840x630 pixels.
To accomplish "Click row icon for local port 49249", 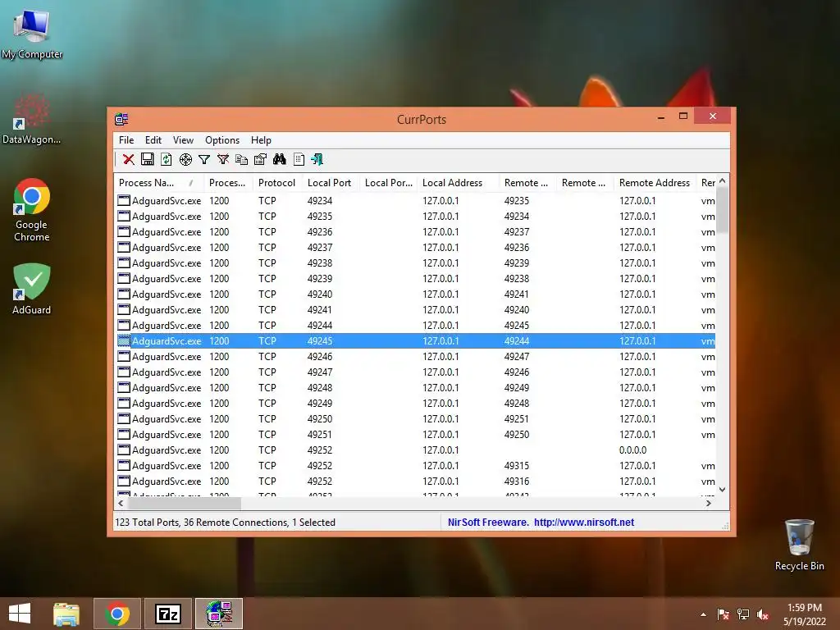I will point(124,403).
